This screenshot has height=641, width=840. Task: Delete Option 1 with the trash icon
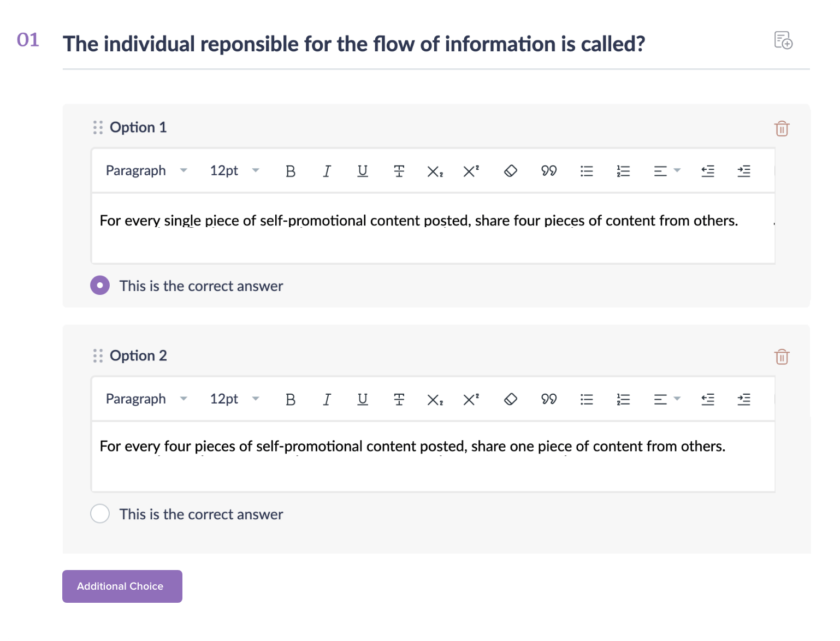pos(782,129)
